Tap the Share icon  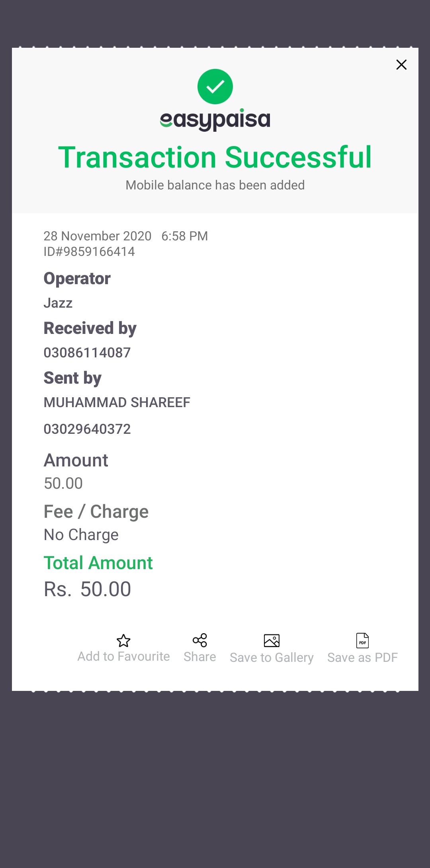(200, 640)
